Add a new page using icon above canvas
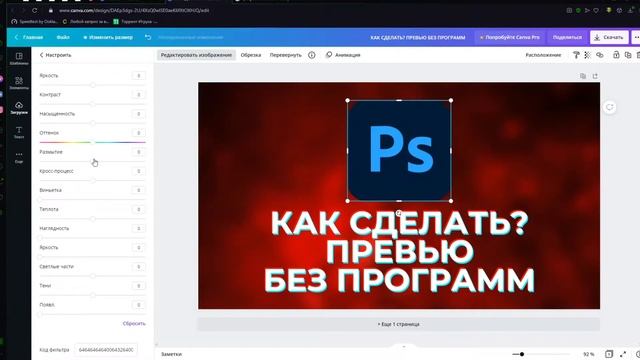Viewport: 640px width, 360px height. [595, 76]
